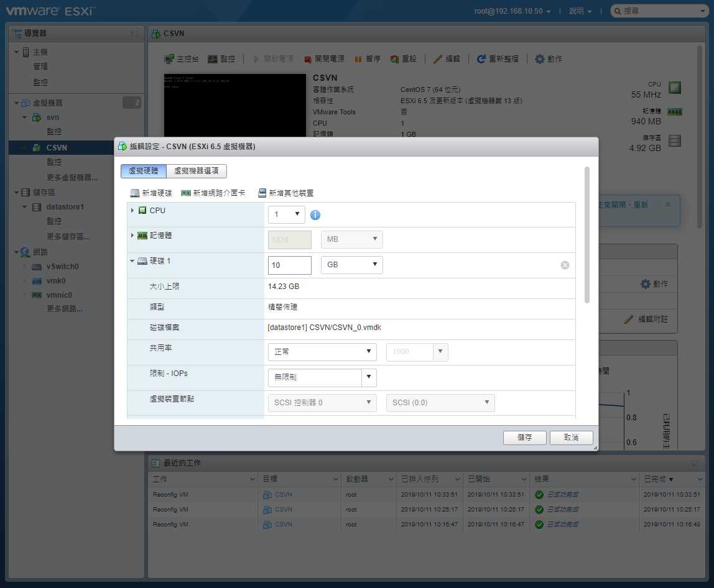Click the storage (儲存區) icon in navigator
The width and height of the screenshot is (714, 588).
(x=25, y=193)
